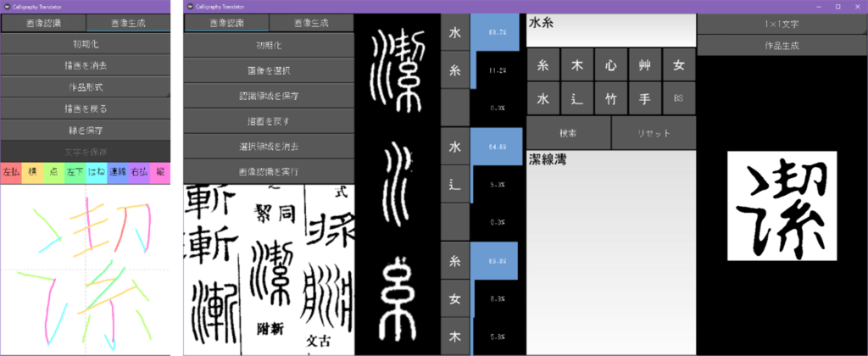Viewport: 868px width, 356px height.
Task: Click the 木 radical key in the grid
Action: point(577,64)
